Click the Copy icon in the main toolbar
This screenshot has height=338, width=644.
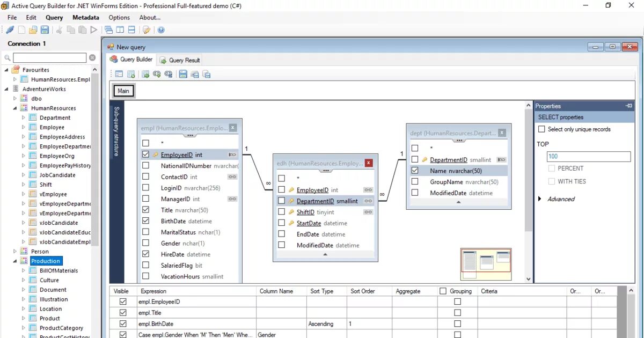pyautogui.click(x=71, y=30)
